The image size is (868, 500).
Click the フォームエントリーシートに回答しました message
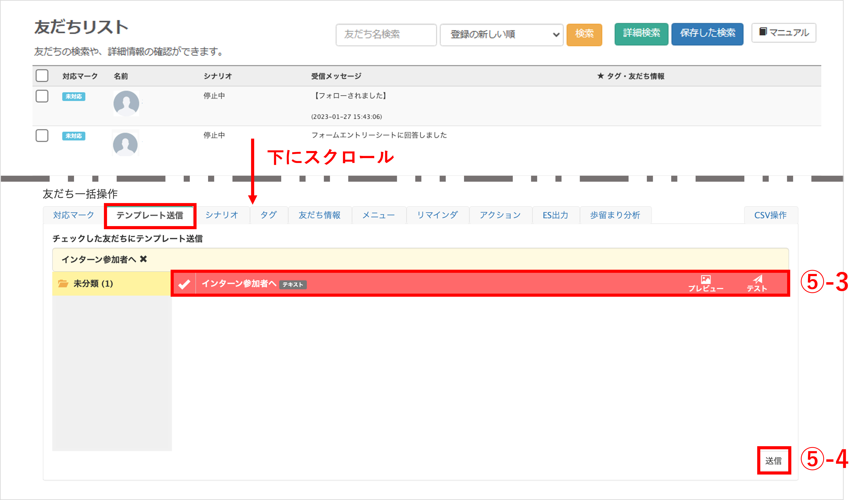click(379, 135)
